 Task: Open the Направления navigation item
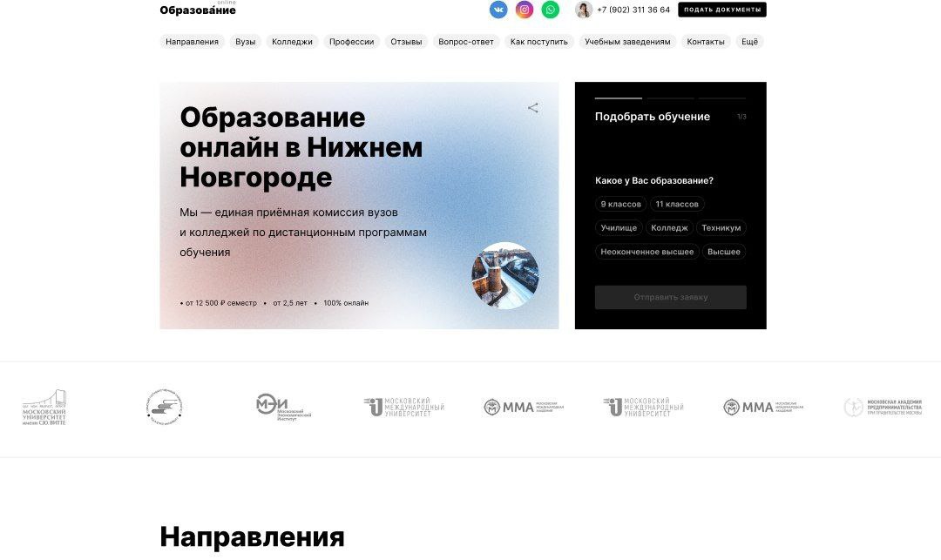[192, 42]
